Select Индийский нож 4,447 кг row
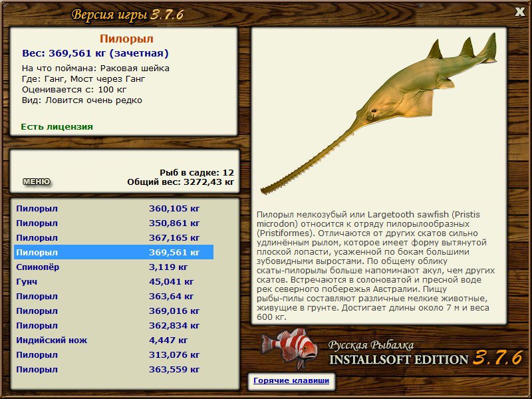 coord(114,340)
